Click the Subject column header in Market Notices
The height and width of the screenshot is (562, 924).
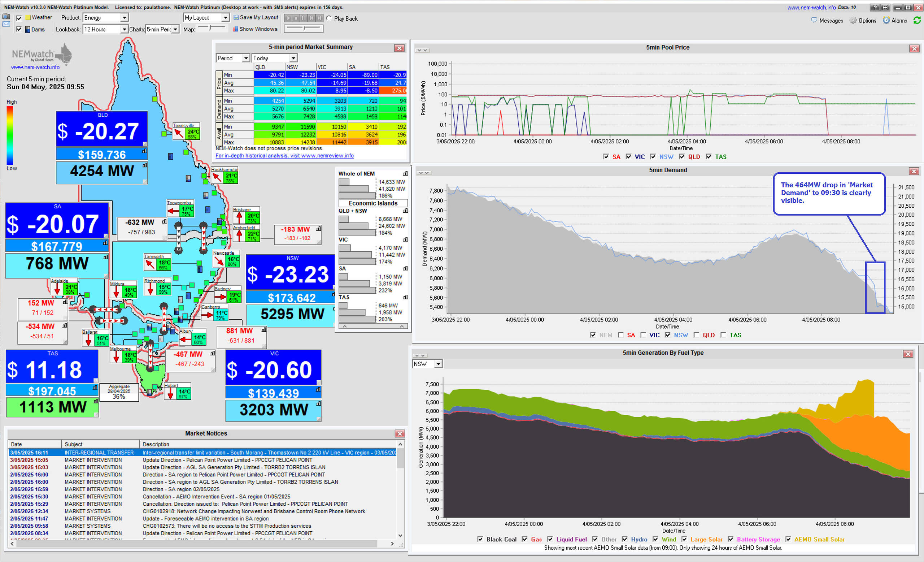pyautogui.click(x=100, y=444)
